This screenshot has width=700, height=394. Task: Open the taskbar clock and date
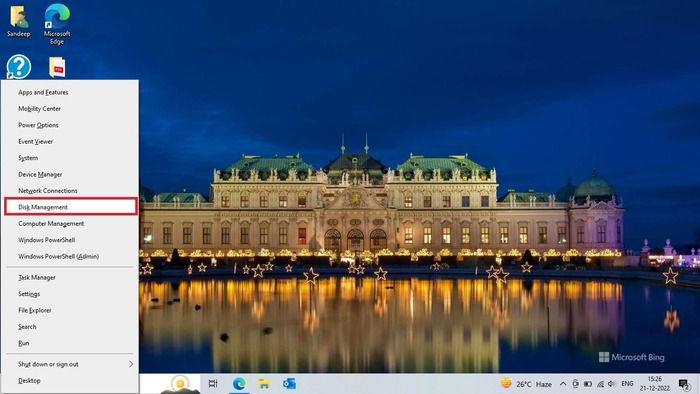(x=654, y=384)
